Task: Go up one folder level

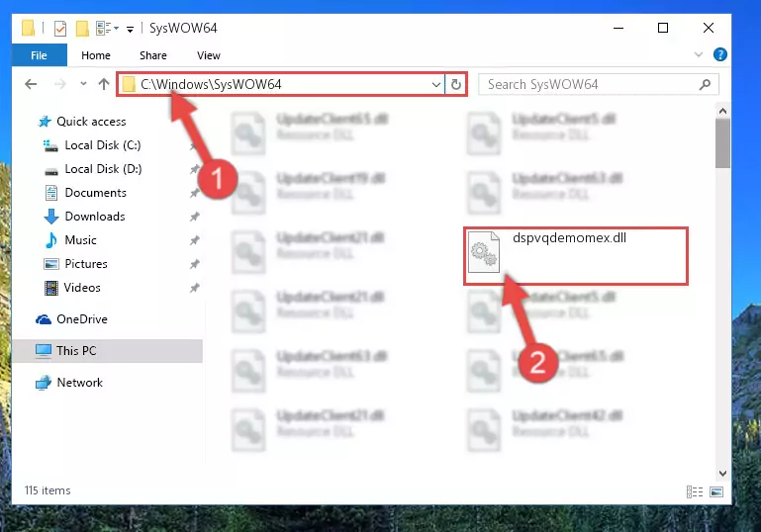Action: click(103, 84)
